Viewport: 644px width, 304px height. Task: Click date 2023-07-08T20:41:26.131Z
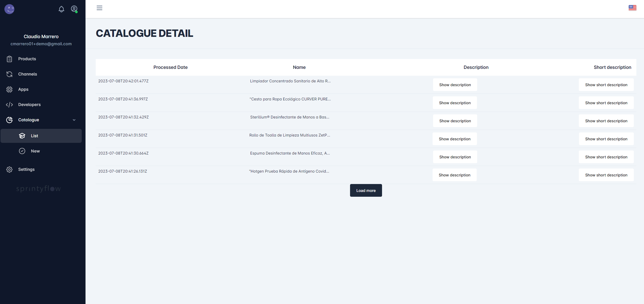click(x=123, y=171)
